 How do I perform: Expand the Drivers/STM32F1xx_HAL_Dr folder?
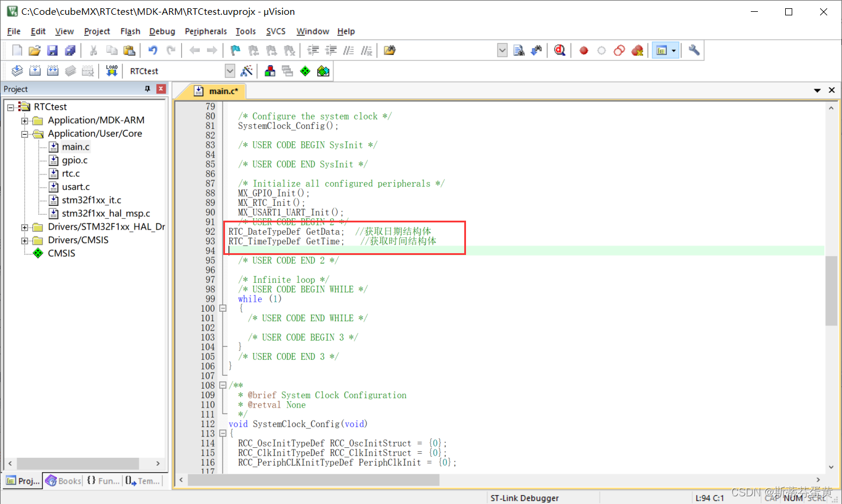point(25,227)
